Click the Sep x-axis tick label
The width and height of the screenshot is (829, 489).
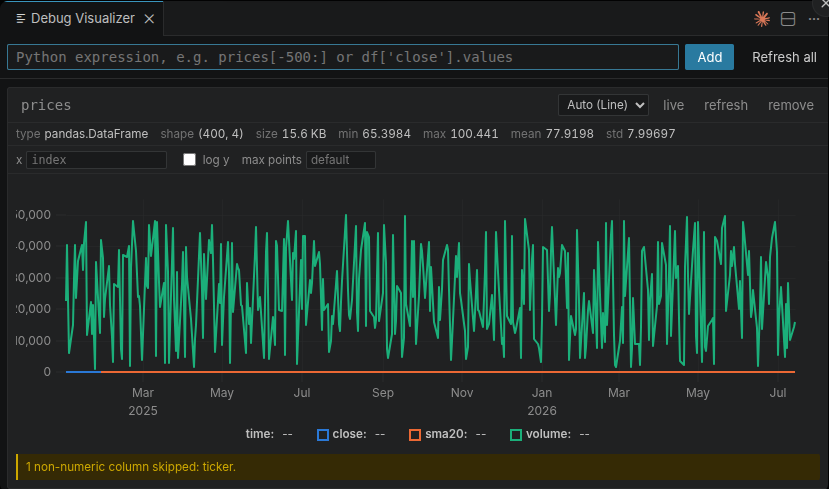(383, 393)
